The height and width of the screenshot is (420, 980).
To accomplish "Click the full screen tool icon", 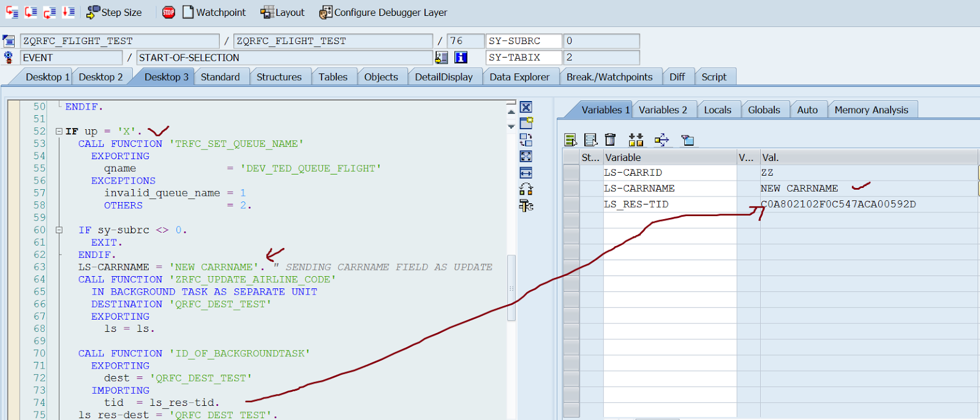I will tap(526, 157).
